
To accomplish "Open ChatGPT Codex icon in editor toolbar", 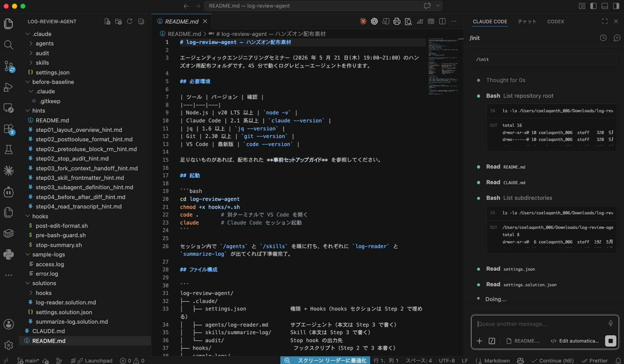I will (374, 21).
